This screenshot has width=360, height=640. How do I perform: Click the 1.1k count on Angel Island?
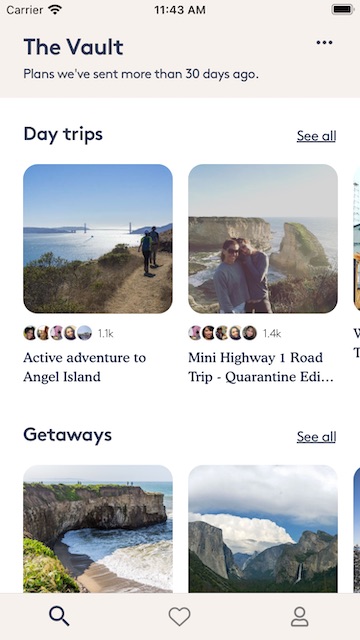pos(106,334)
